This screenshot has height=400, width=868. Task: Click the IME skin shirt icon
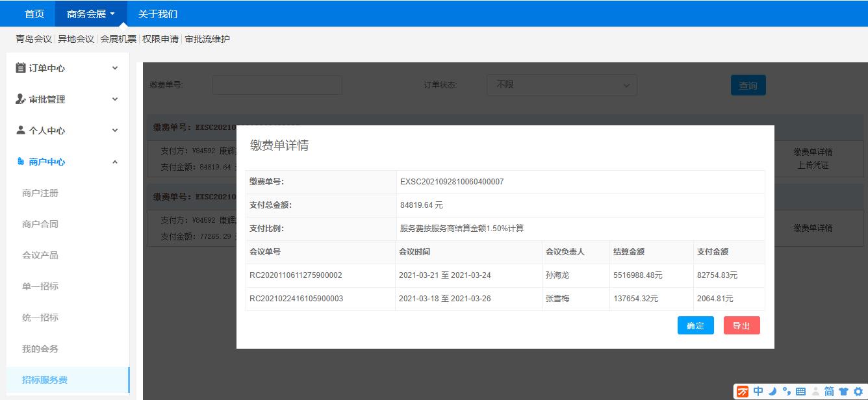(843, 392)
